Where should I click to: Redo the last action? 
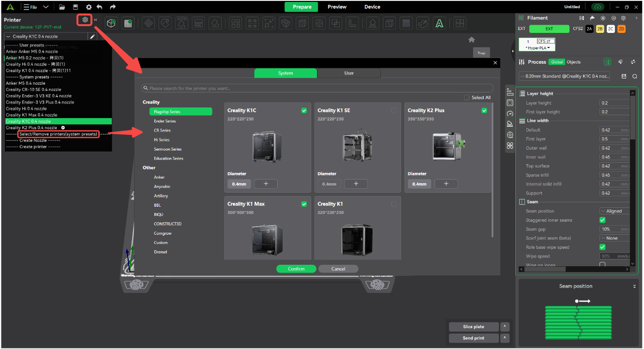(113, 7)
